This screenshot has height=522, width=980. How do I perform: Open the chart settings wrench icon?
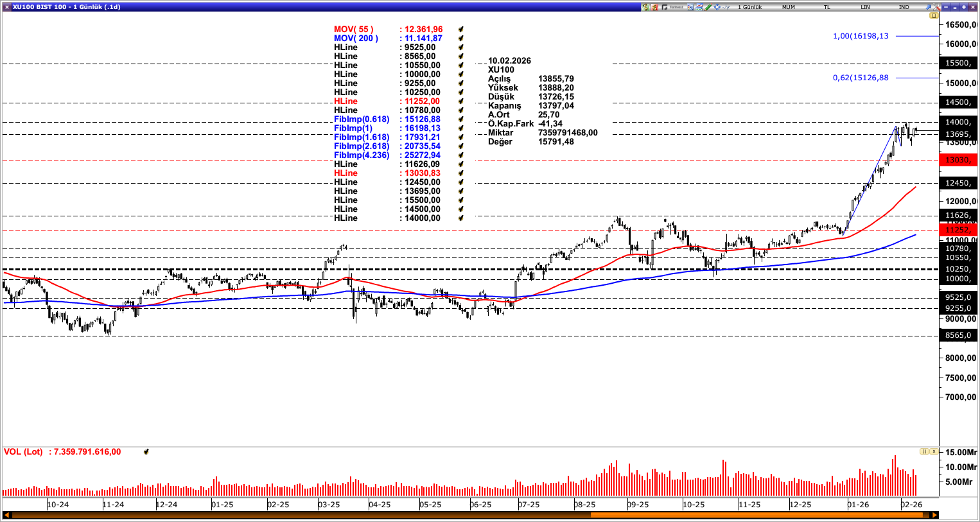937,6
